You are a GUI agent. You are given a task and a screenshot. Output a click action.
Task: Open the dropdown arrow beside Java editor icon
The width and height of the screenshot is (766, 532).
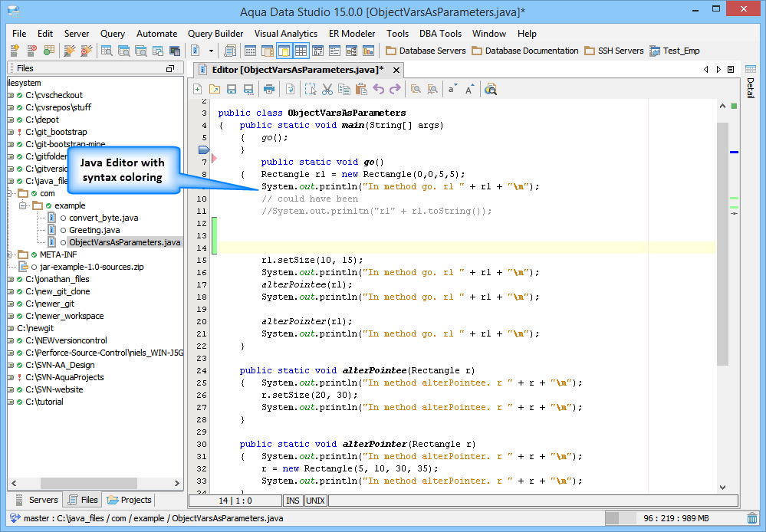click(x=212, y=51)
